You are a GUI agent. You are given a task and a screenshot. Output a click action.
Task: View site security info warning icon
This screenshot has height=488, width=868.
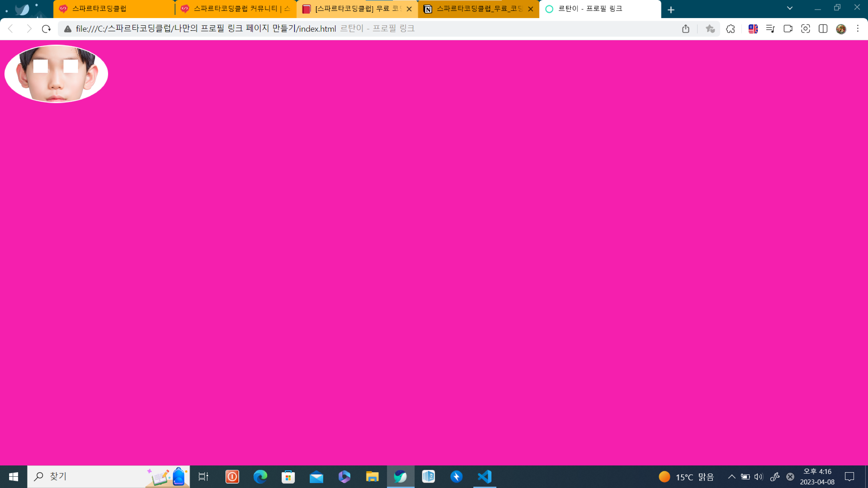coord(68,29)
